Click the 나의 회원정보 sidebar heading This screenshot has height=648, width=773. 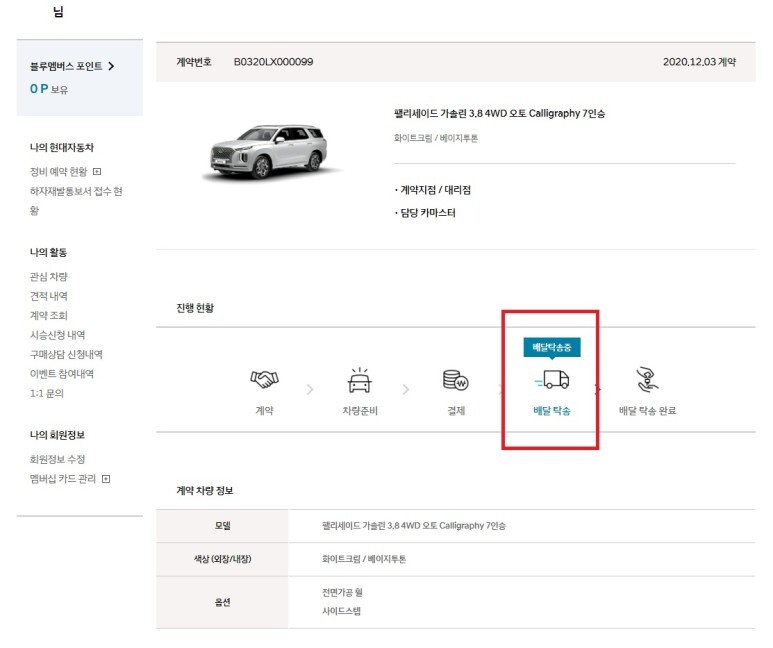click(x=57, y=435)
